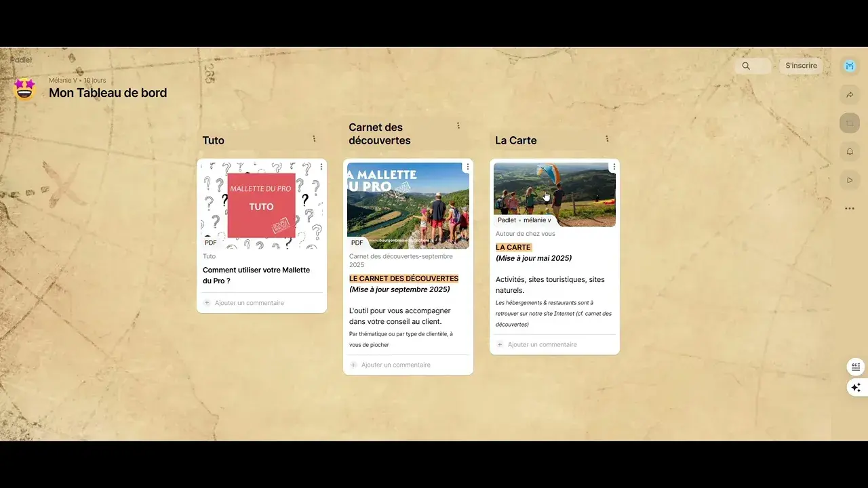Viewport: 868px width, 488px height.
Task: Click the notifications bell icon
Action: pos(850,151)
